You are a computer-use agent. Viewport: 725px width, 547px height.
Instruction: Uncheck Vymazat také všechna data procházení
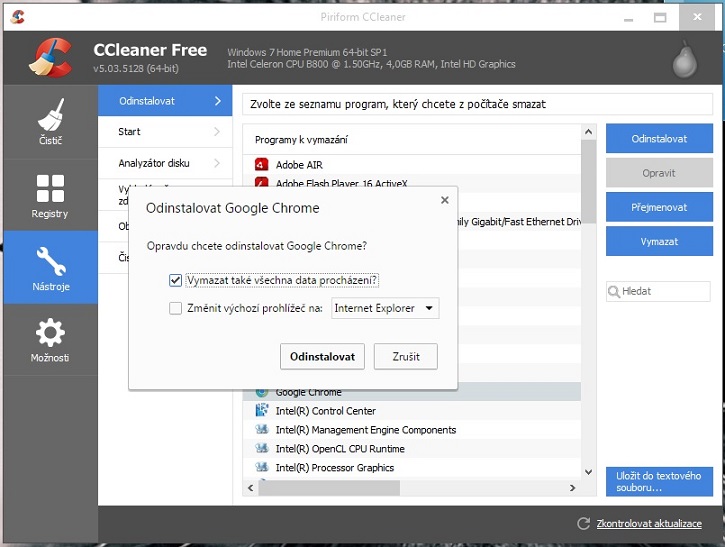click(x=176, y=281)
